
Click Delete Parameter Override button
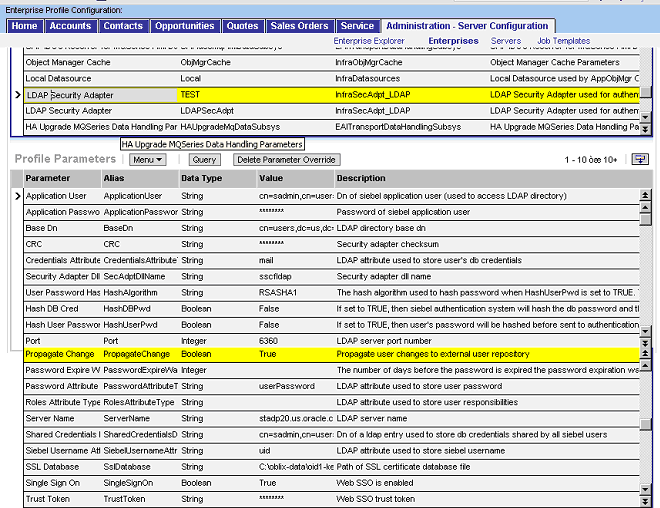point(287,160)
